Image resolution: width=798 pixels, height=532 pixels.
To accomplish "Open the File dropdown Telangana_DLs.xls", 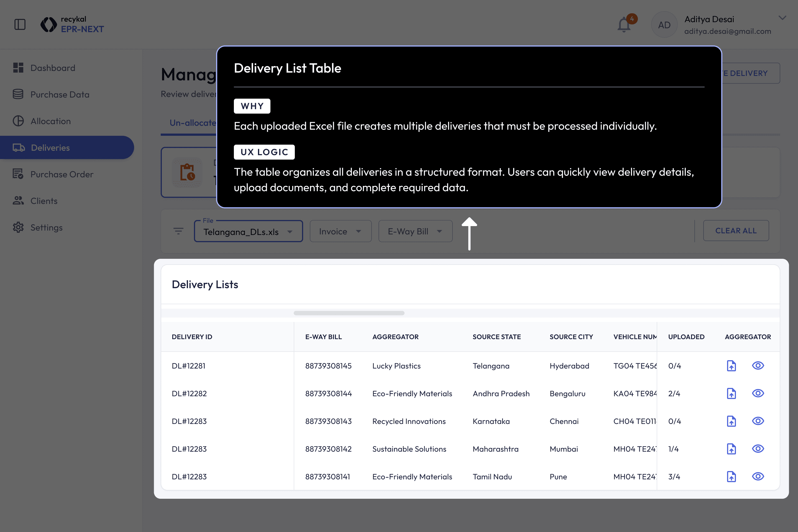I will (x=248, y=232).
